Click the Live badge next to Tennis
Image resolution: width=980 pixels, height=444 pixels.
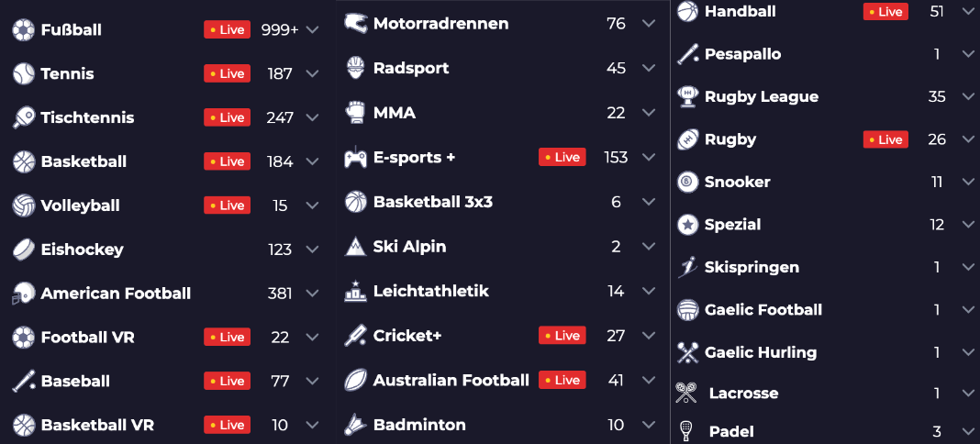pyautogui.click(x=227, y=73)
